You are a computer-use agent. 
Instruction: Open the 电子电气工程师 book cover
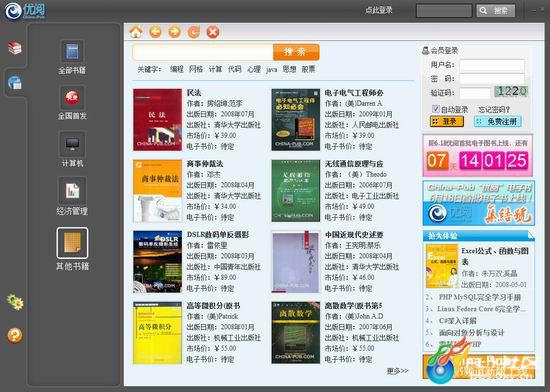pyautogui.click(x=296, y=120)
